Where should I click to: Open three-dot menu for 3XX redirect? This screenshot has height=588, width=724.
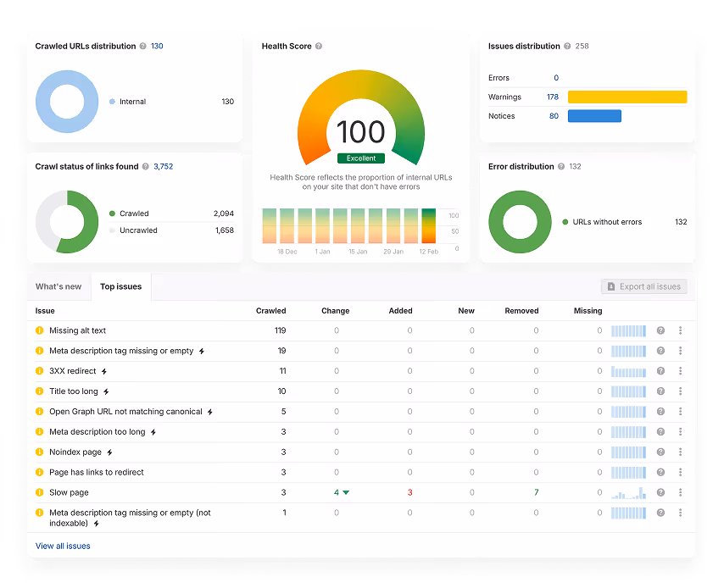680,371
